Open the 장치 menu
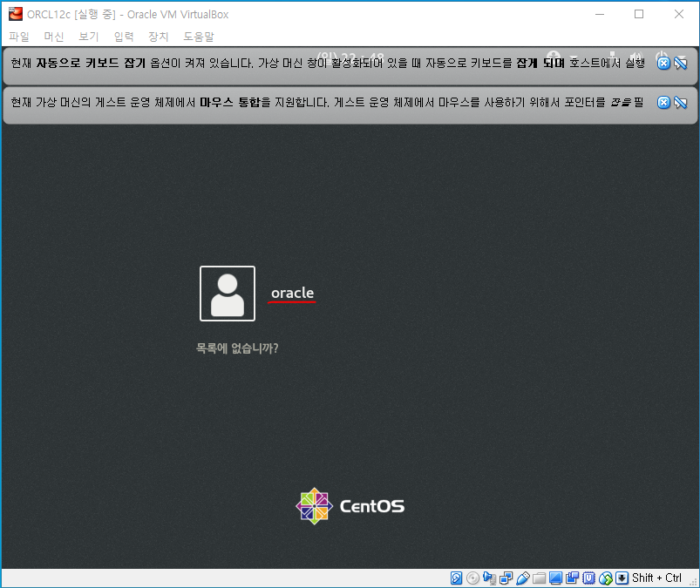The height and width of the screenshot is (588, 700). pos(159,37)
